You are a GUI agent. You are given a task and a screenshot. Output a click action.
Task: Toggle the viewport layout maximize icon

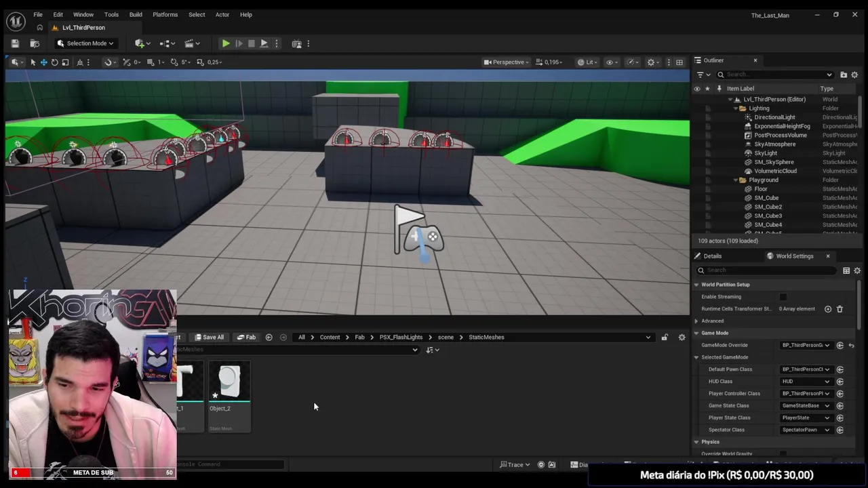point(679,62)
